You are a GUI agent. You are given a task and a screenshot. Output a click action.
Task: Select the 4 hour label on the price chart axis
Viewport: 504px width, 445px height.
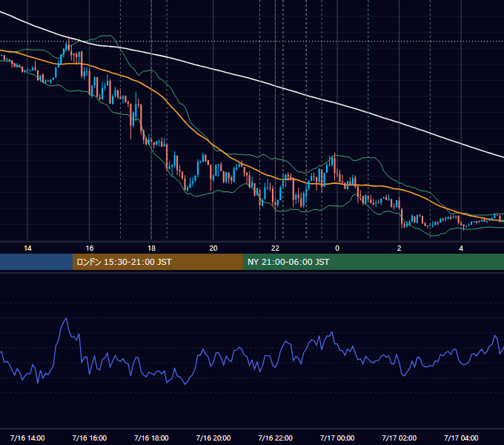pyautogui.click(x=461, y=248)
